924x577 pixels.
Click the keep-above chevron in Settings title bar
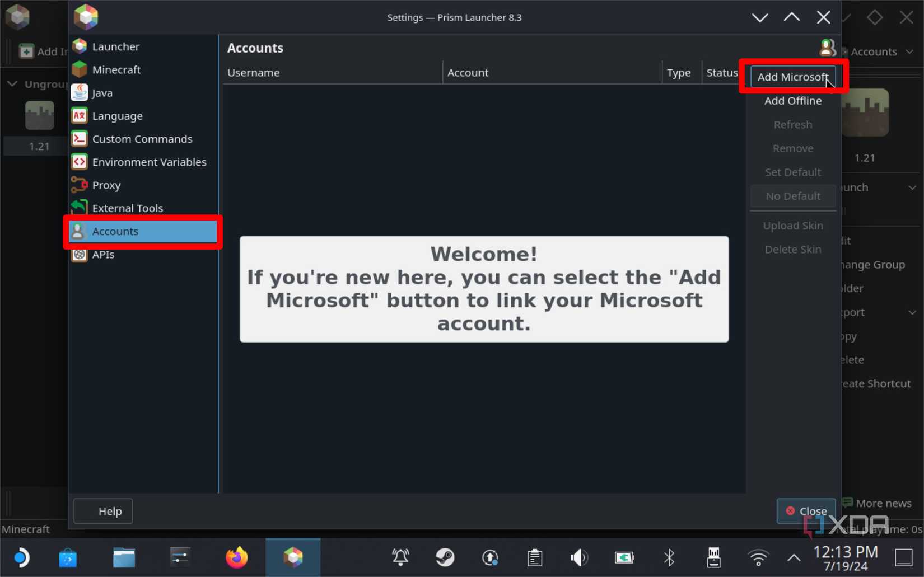pos(791,17)
